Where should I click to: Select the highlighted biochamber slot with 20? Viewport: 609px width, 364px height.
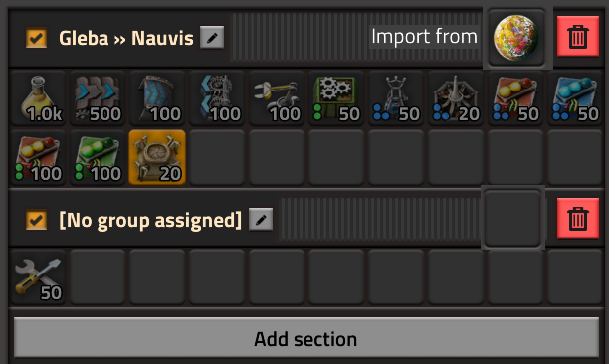[157, 157]
